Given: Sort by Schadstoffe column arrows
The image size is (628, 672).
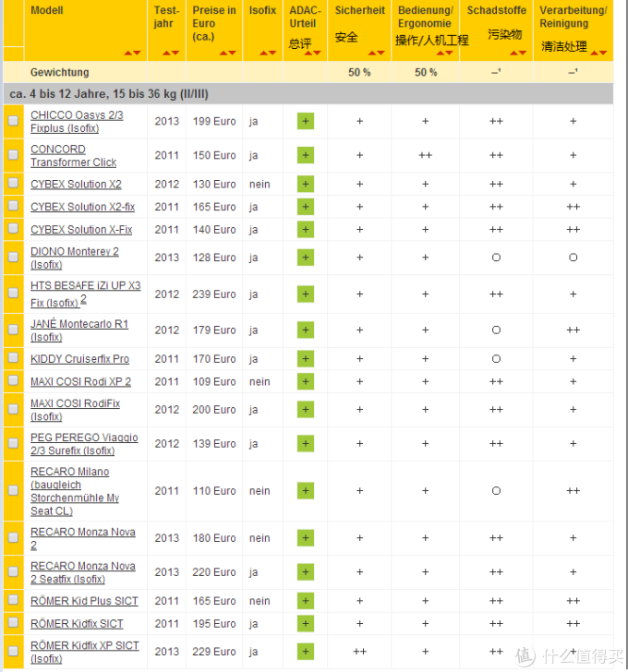Looking at the screenshot, I should tap(518, 53).
